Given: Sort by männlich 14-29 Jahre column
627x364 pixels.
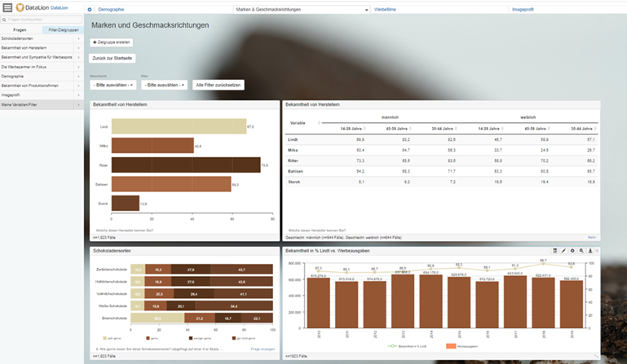Looking at the screenshot, I should (364, 129).
